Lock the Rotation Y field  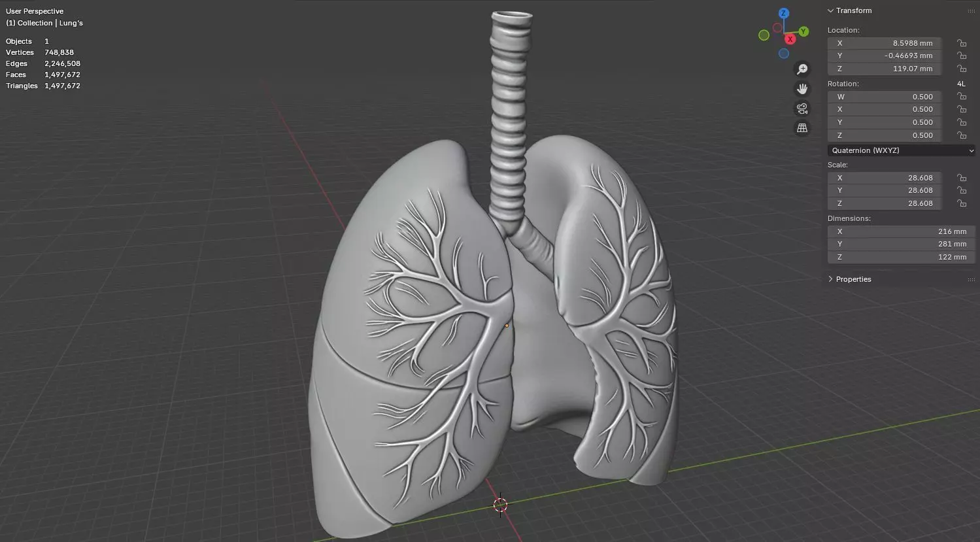962,122
